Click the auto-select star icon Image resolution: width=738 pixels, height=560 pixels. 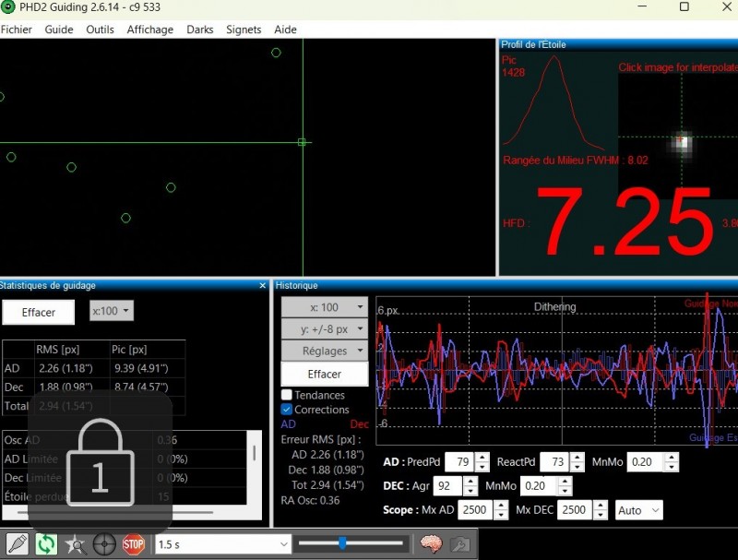pyautogui.click(x=76, y=544)
